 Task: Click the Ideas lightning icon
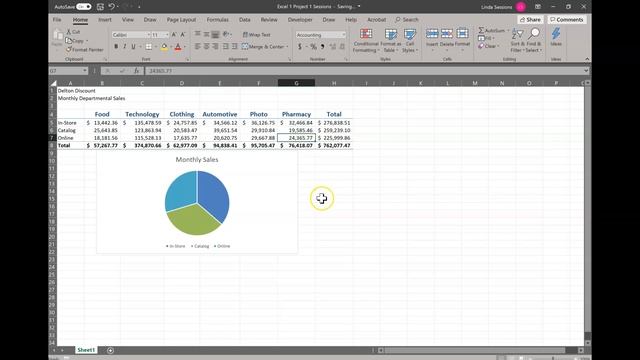[556, 34]
